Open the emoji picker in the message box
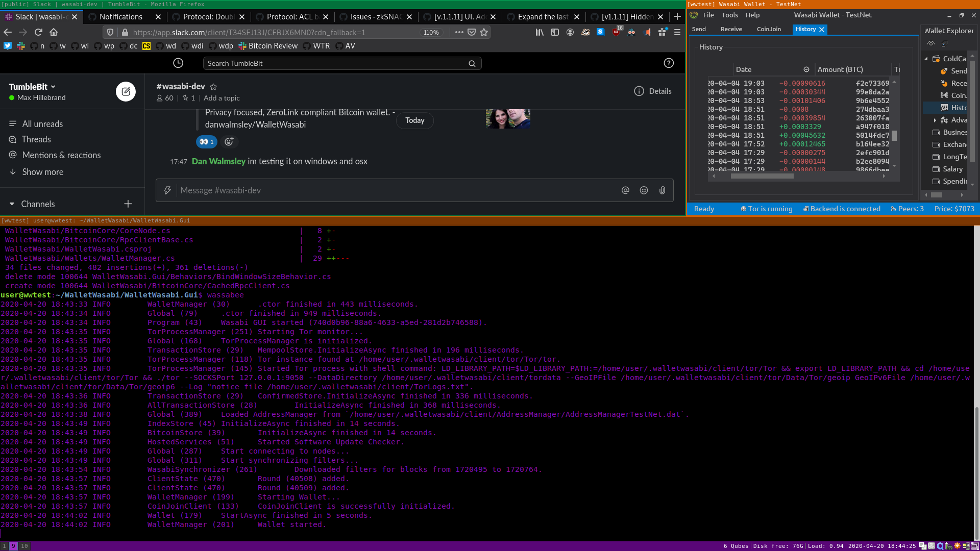980x551 pixels. coord(644,190)
